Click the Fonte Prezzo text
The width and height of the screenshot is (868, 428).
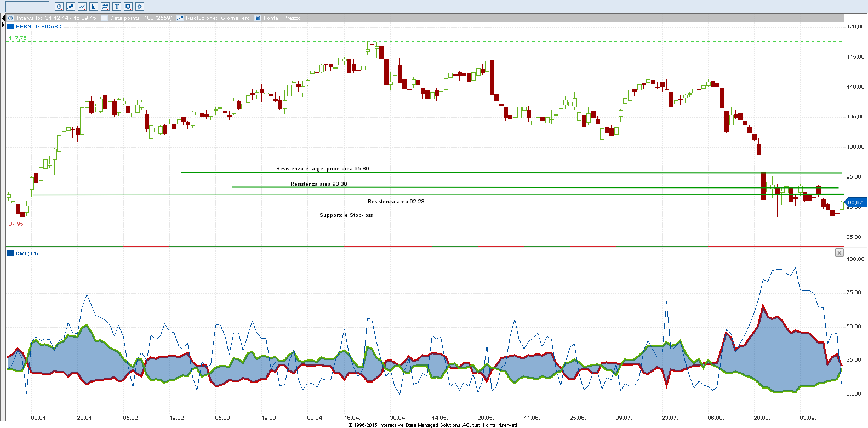tap(282, 18)
